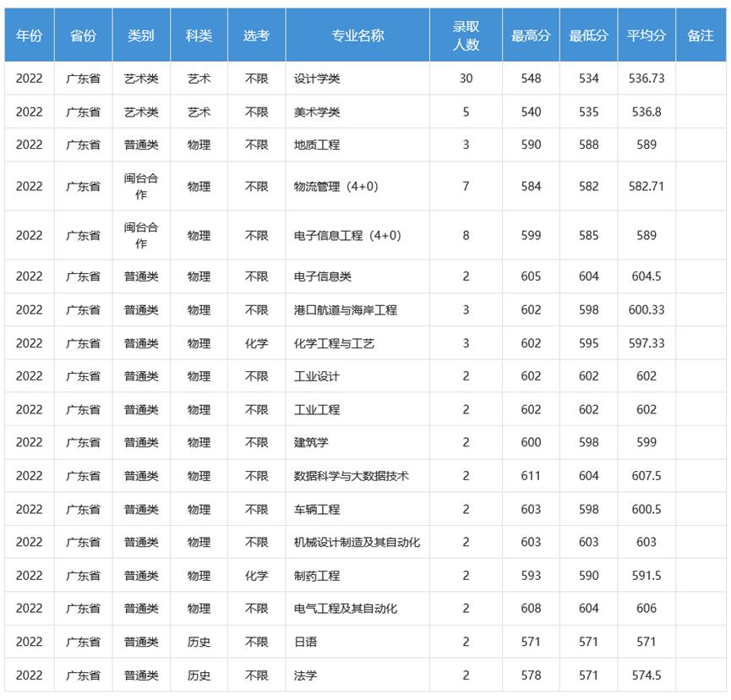
Task: Click the 化学 cell in 选考 column
Action: point(257,342)
